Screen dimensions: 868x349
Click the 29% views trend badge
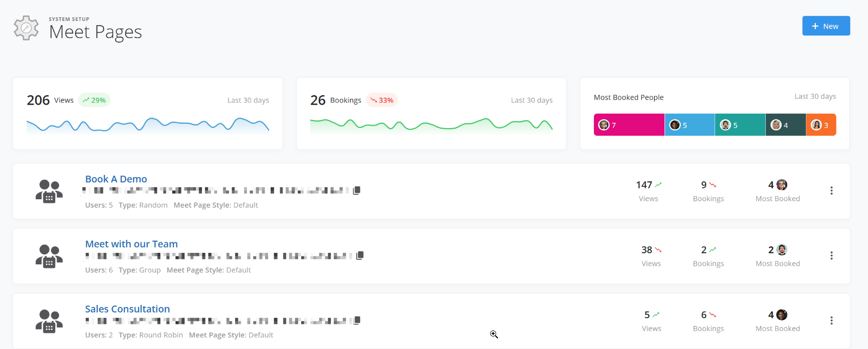94,100
